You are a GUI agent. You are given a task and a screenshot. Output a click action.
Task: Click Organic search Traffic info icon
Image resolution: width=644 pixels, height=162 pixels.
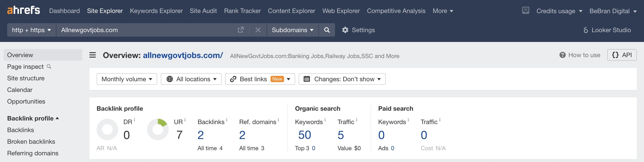(356, 120)
